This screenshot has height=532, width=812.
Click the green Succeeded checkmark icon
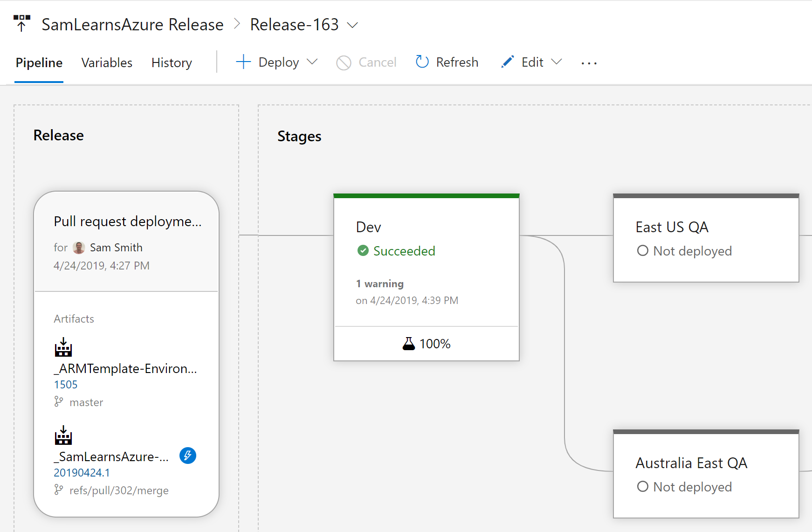pos(363,251)
